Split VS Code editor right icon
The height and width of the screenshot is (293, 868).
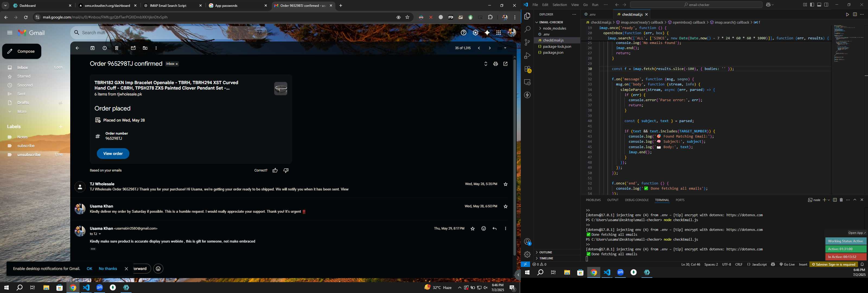pyautogui.click(x=855, y=14)
